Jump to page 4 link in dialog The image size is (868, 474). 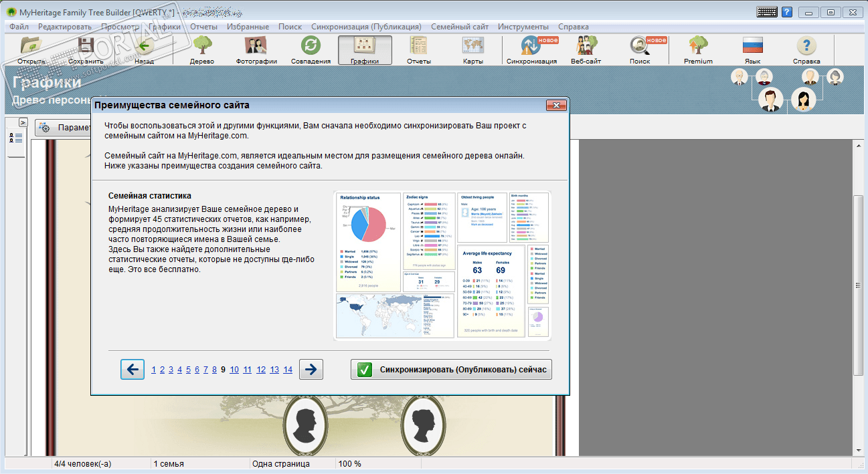click(180, 369)
